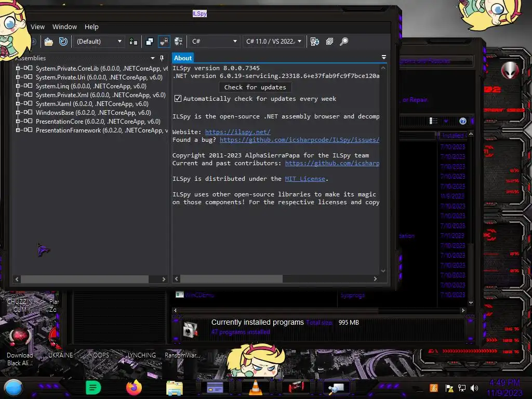The image size is (532, 399).
Task: Expand the PresentationFramework assembly node
Action: click(18, 130)
